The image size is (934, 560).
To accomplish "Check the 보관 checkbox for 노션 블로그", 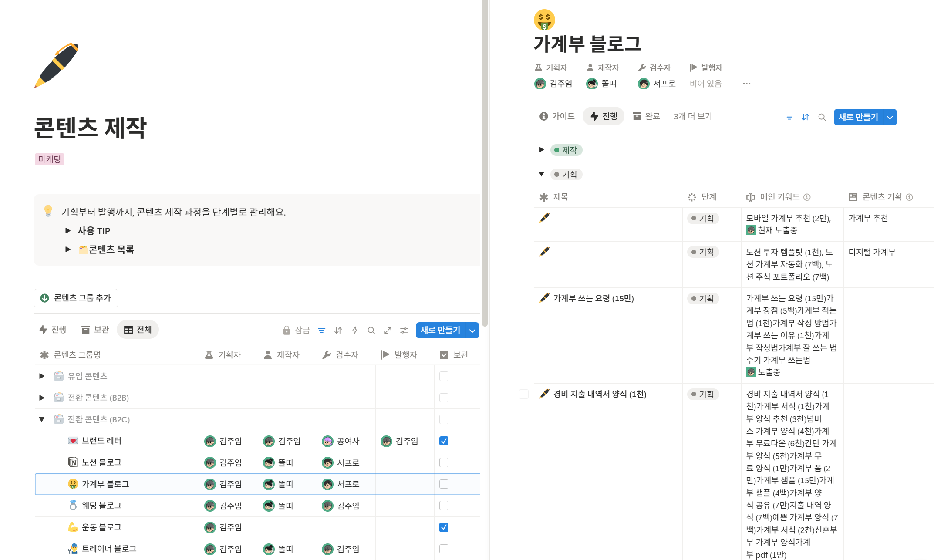I will tap(444, 462).
